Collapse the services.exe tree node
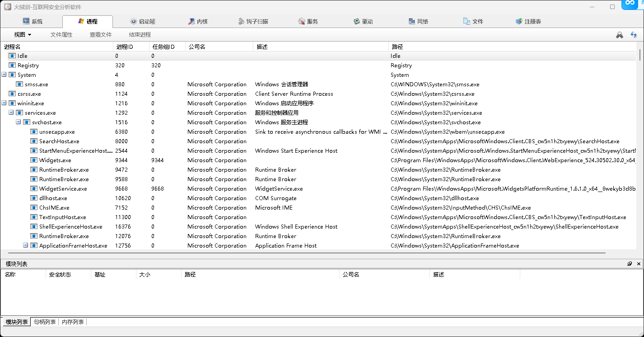Screen dimensions: 644x337 point(11,112)
